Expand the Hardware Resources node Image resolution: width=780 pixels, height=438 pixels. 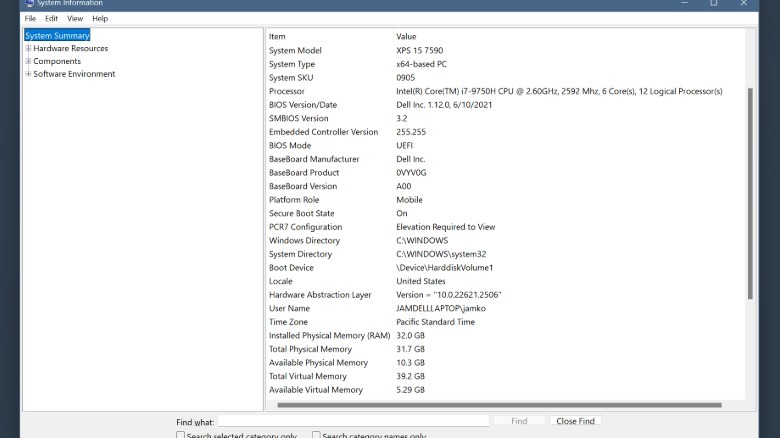(28, 48)
